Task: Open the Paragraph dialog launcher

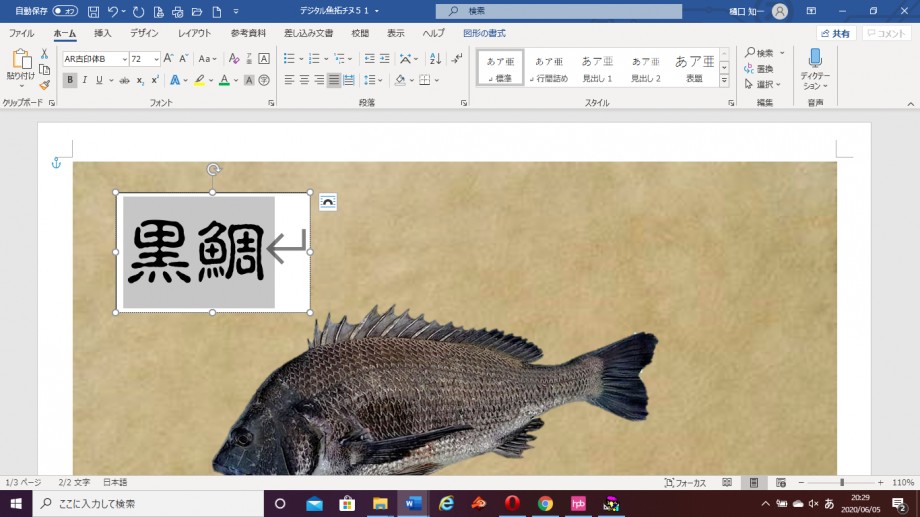Action: coord(464,103)
